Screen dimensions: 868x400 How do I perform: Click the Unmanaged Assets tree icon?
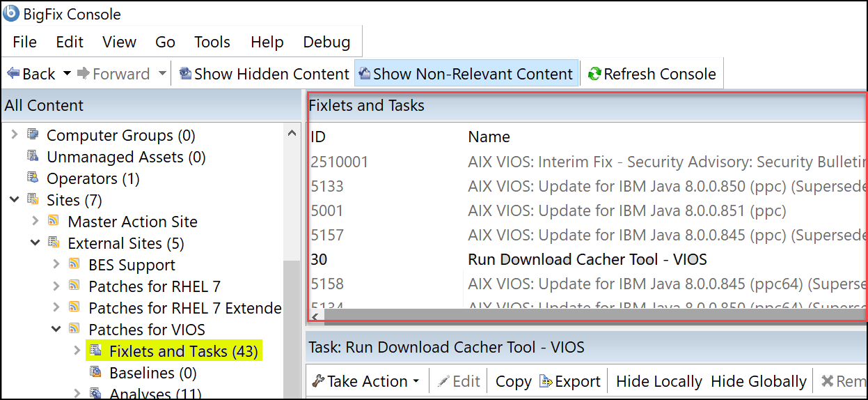[x=33, y=156]
